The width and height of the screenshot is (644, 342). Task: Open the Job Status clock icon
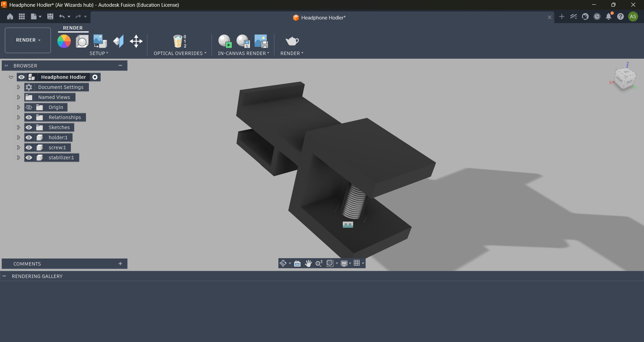click(x=597, y=16)
